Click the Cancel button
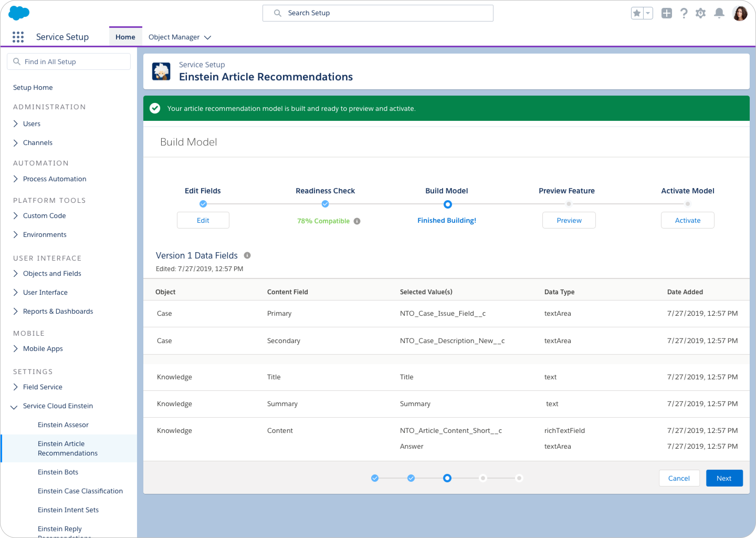This screenshot has height=538, width=756. [679, 478]
